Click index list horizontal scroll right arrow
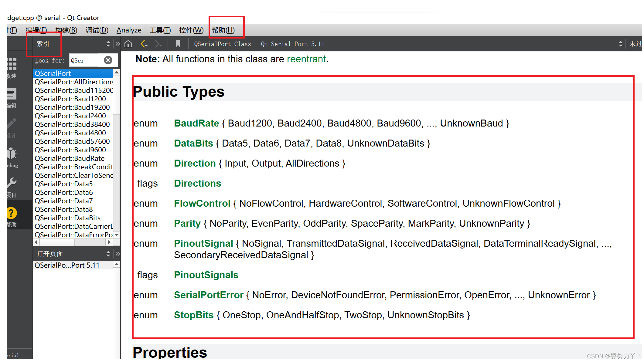Image resolution: width=644 pixels, height=362 pixels. pos(109,242)
